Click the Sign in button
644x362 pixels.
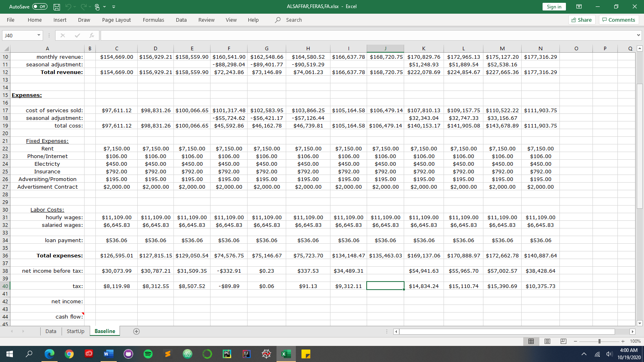coord(554,7)
